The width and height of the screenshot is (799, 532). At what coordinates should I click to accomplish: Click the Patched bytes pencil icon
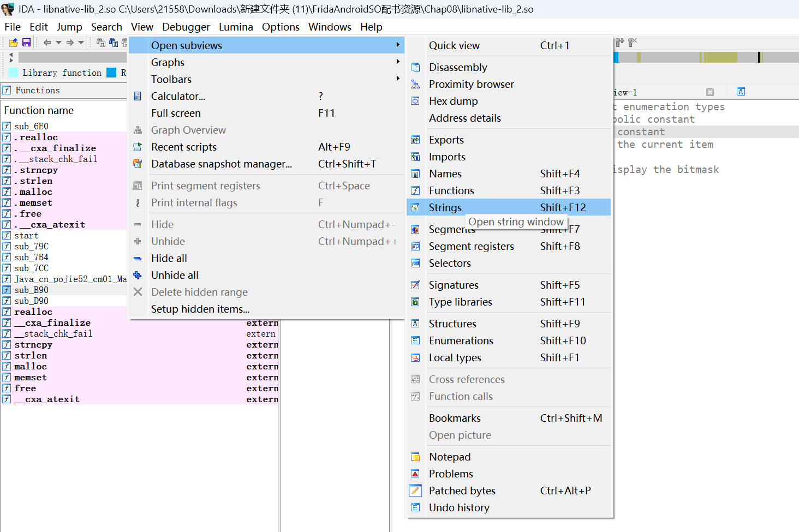[x=415, y=491]
